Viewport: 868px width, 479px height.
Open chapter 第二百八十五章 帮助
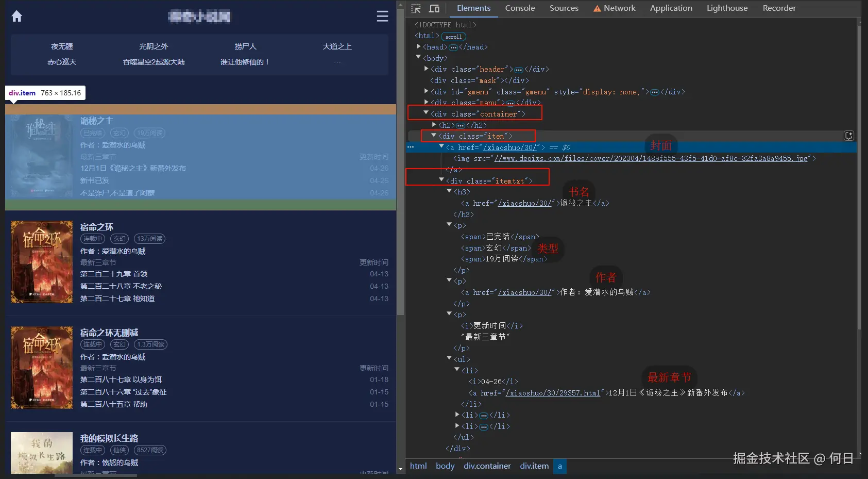pyautogui.click(x=114, y=404)
